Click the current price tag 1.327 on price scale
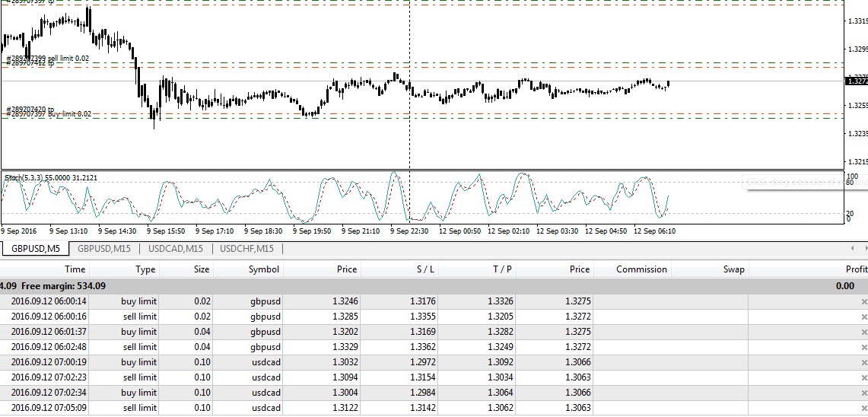 (x=857, y=81)
